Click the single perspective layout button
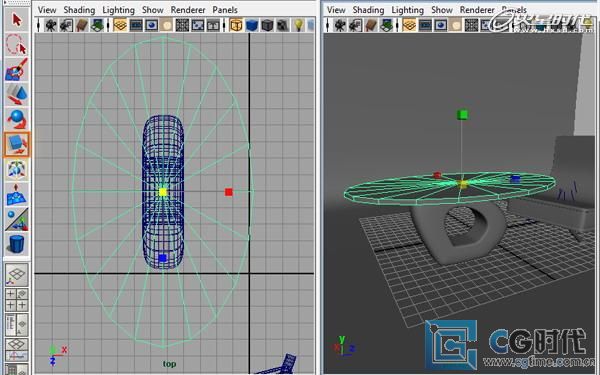 [16, 275]
